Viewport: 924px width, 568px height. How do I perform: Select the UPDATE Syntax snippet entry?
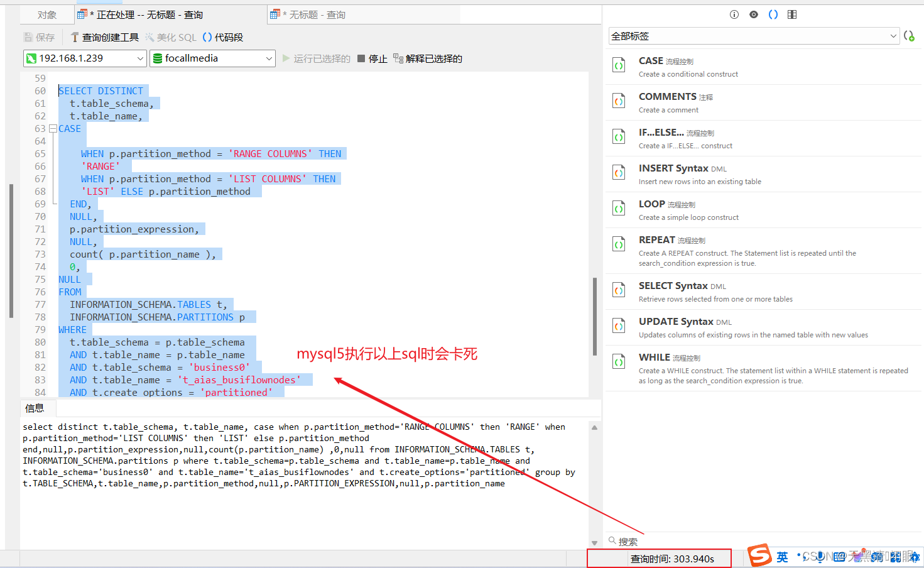[x=763, y=327]
